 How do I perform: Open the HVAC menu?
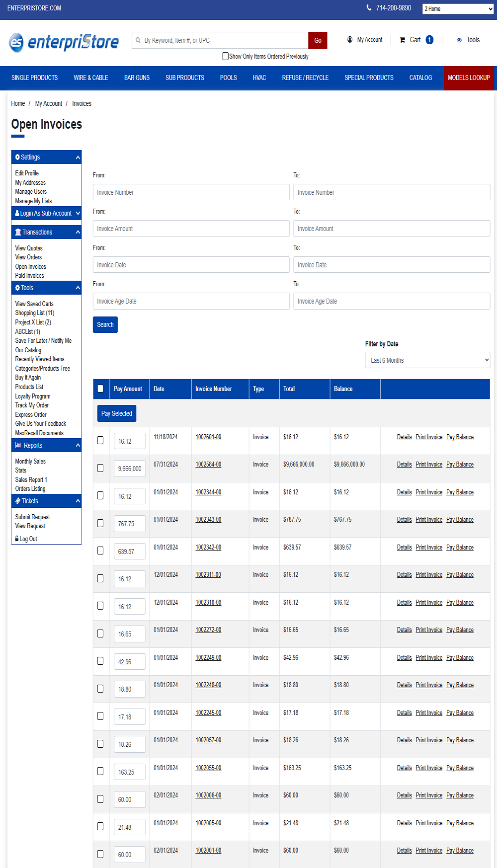click(x=259, y=78)
